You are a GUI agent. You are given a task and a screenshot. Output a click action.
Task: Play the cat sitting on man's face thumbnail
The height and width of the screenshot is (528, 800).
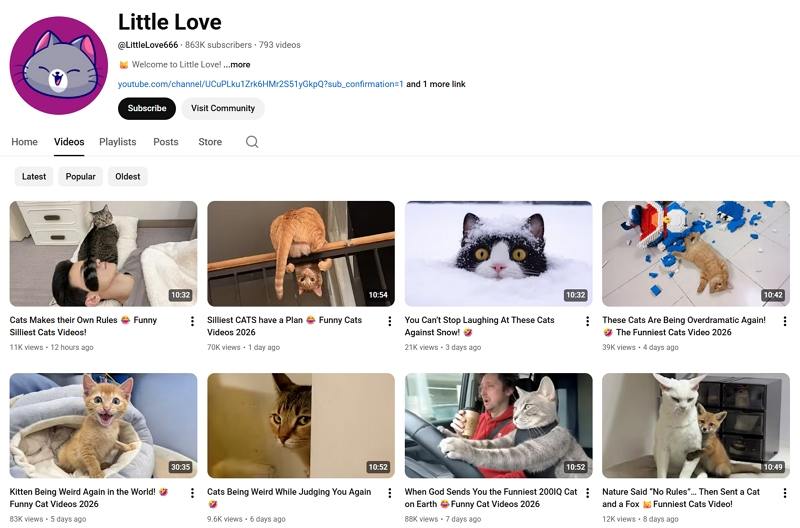103,254
